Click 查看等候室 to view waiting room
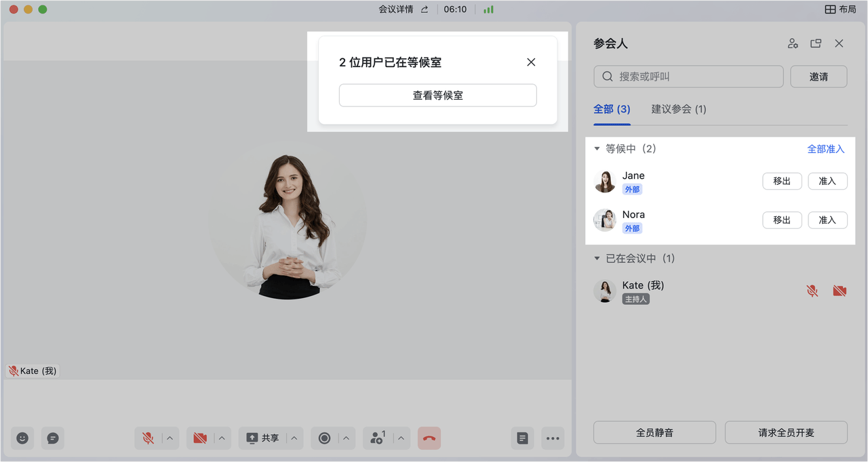The width and height of the screenshot is (868, 462). pyautogui.click(x=437, y=95)
